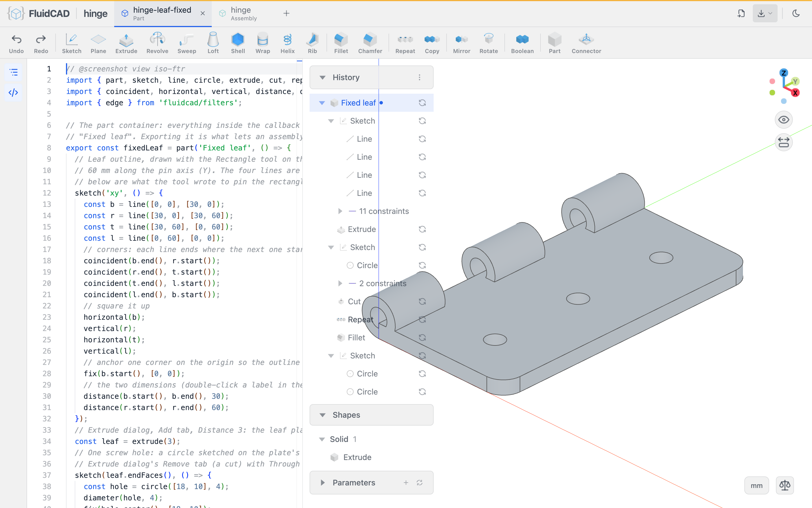Choose the Helix tool
Viewport: 812px width, 508px height.
[288, 43]
